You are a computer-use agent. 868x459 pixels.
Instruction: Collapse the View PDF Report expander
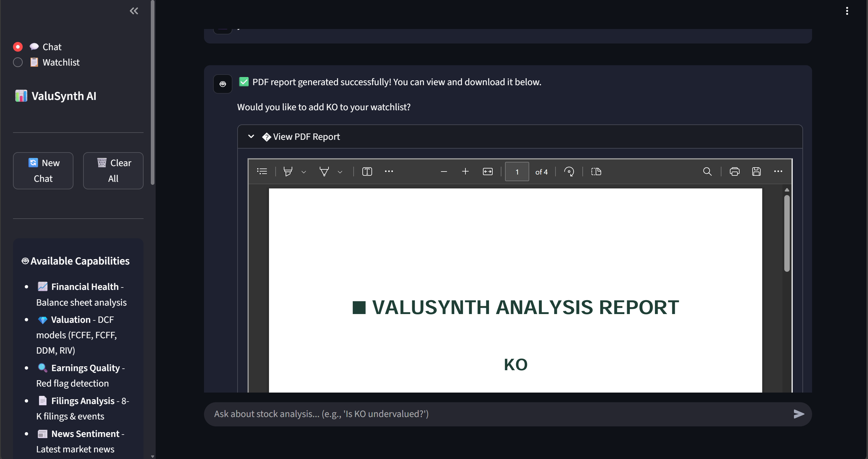(x=251, y=136)
